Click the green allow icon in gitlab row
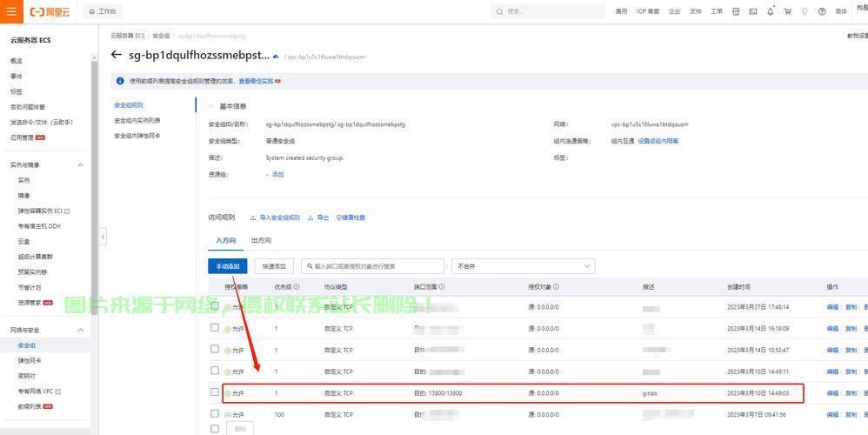 click(x=228, y=393)
